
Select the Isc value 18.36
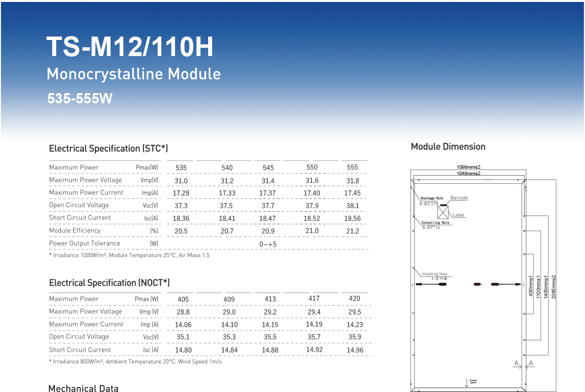click(x=181, y=218)
